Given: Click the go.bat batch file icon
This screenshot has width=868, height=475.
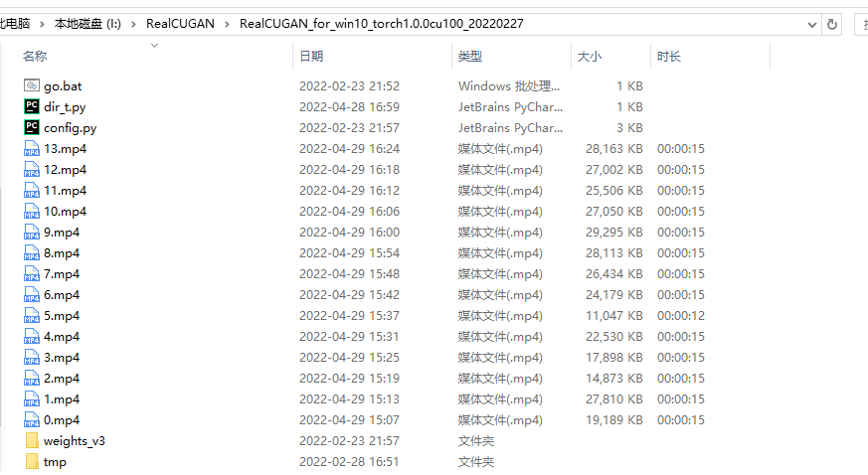Looking at the screenshot, I should [x=32, y=85].
